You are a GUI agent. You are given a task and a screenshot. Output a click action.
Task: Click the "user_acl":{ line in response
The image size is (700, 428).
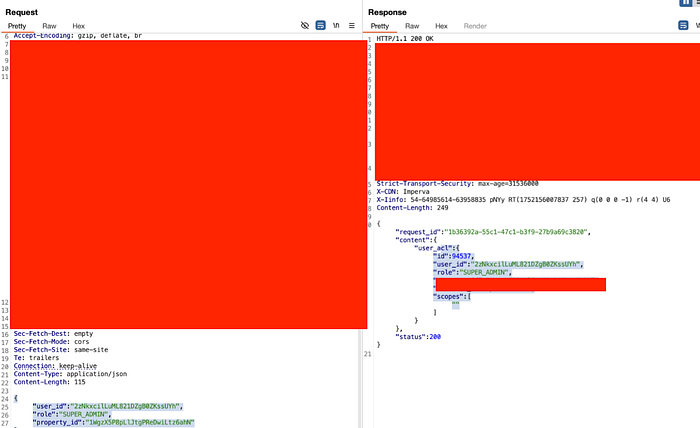pos(437,248)
